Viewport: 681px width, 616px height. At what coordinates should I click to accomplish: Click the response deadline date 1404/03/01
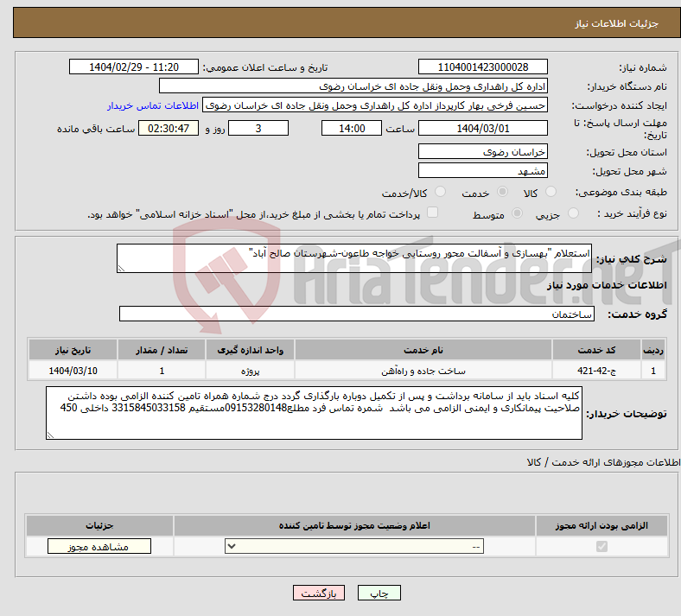tap(482, 128)
